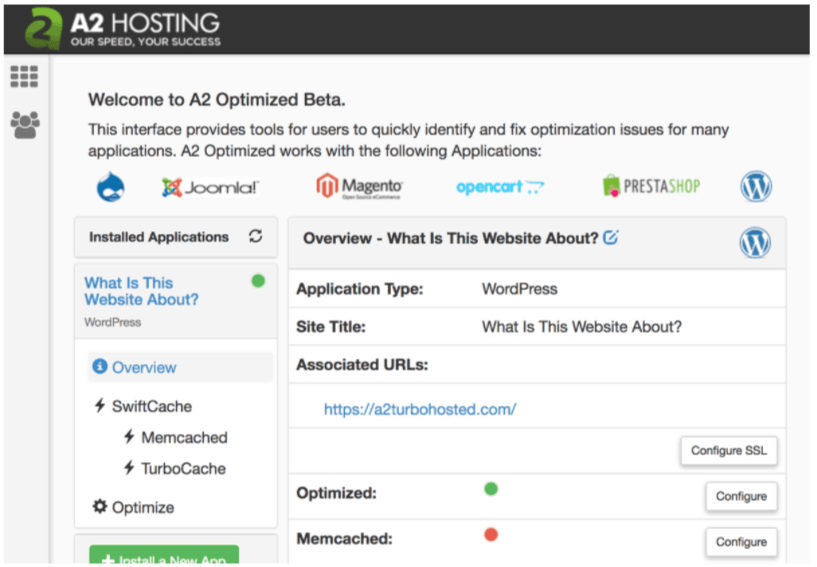Click the lightning icon beside TurboCache
Image resolution: width=817 pixels, height=567 pixels.
tap(129, 467)
